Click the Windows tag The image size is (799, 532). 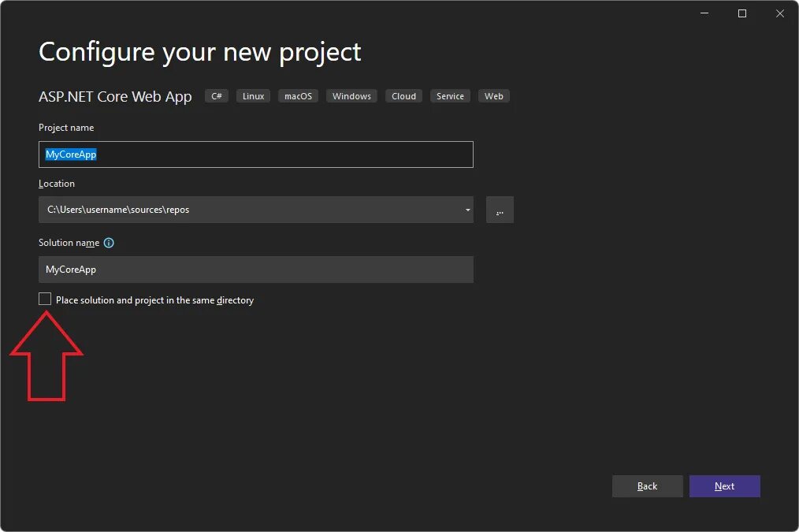point(351,96)
